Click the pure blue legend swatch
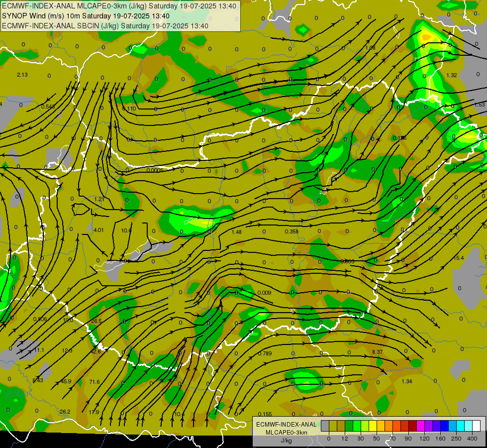Screen dimensions: 487x448 pyautogui.click(x=444, y=426)
